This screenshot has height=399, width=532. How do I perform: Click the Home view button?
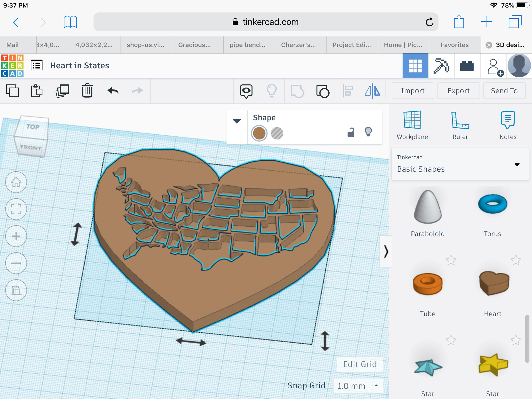click(x=16, y=182)
